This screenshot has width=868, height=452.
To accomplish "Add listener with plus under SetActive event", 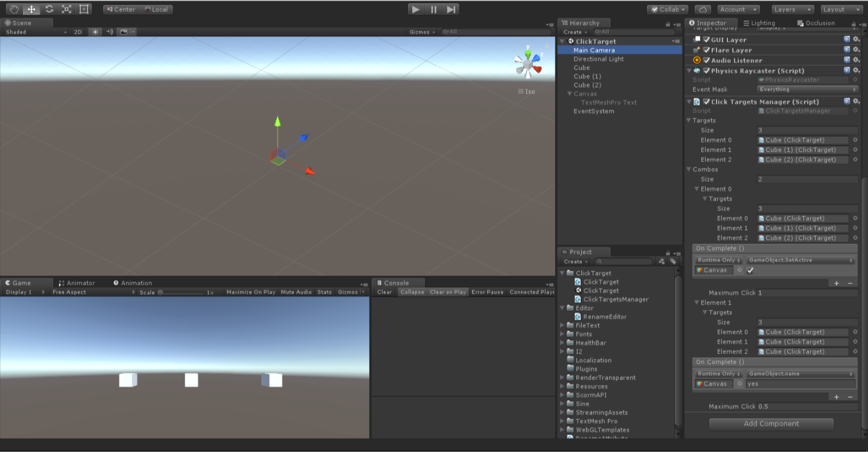I will point(837,283).
